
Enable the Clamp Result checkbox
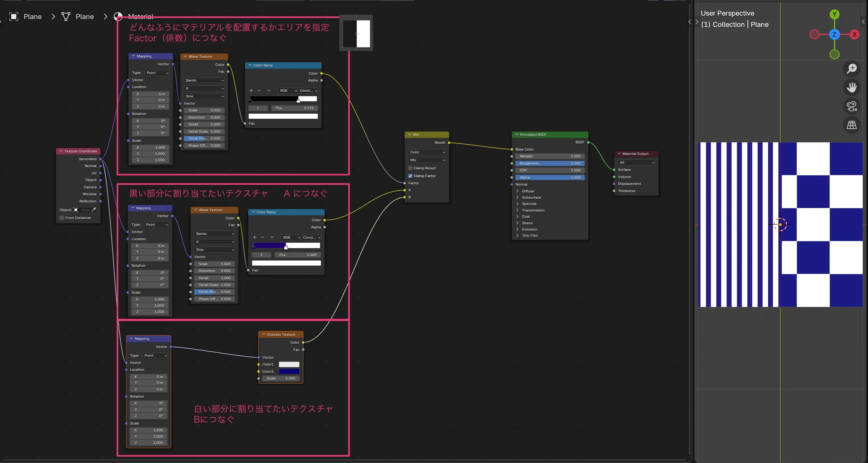410,168
